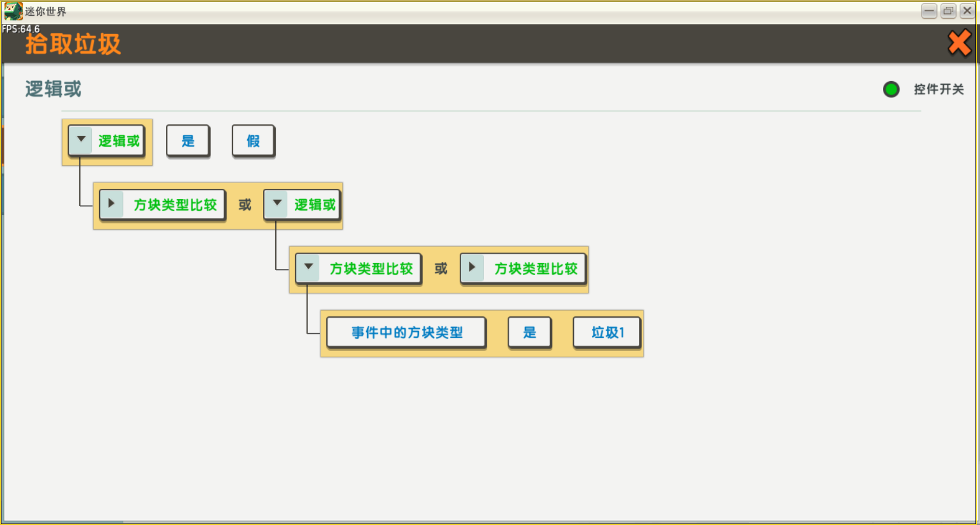Restore down the 迷你世界 window
980x525 pixels.
[x=948, y=11]
